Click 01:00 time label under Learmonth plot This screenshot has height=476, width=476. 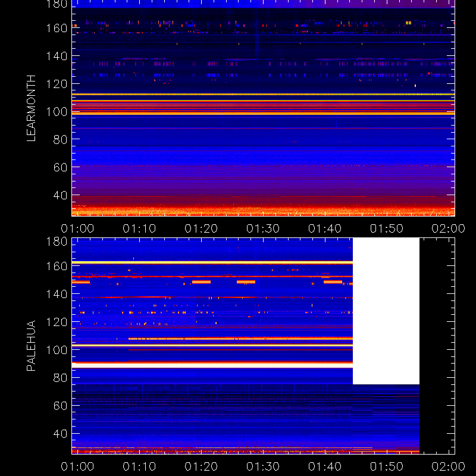(77, 228)
